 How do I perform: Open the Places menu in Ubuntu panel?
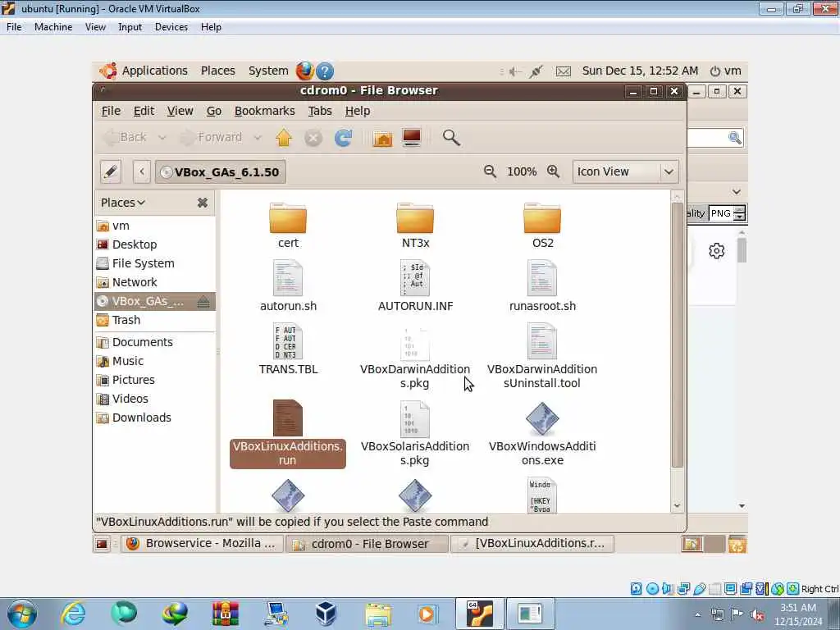click(x=218, y=71)
